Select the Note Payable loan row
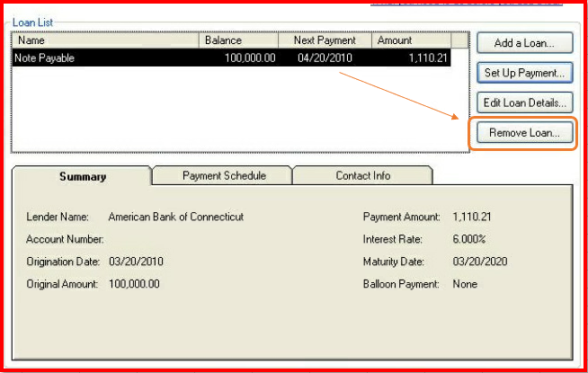 click(231, 58)
